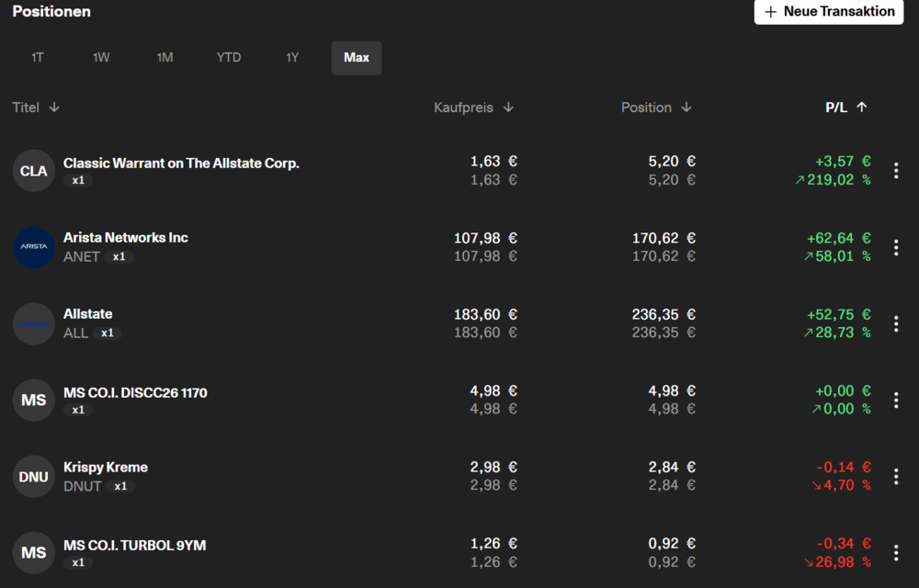Image resolution: width=919 pixels, height=588 pixels.
Task: Click the DNU avatar for Krispy Kreme
Action: pos(34,476)
